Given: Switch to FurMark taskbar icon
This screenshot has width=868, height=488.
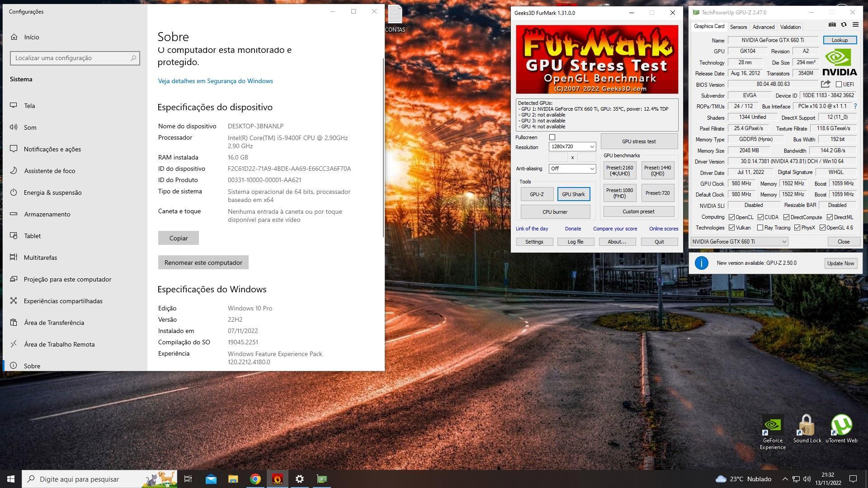Looking at the screenshot, I should click(278, 479).
